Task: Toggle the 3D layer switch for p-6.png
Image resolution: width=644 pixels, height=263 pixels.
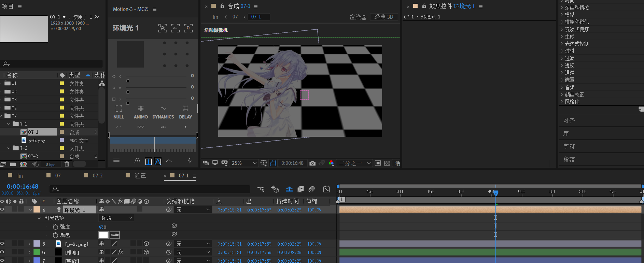Action: click(146, 244)
